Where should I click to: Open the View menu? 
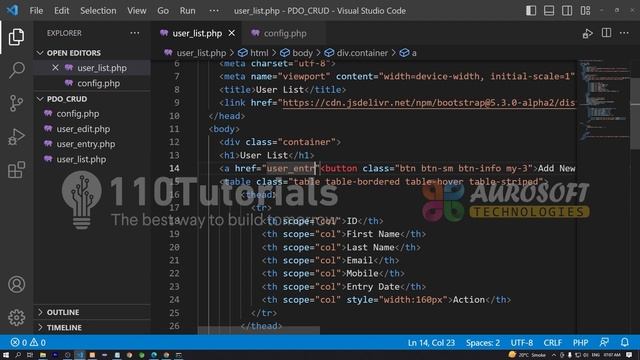[137, 11]
